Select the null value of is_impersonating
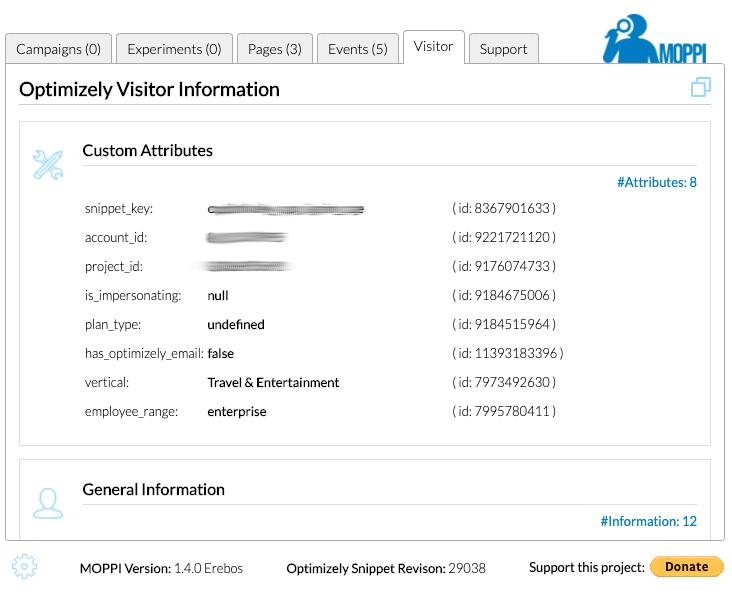This screenshot has height=594, width=732. tap(218, 296)
